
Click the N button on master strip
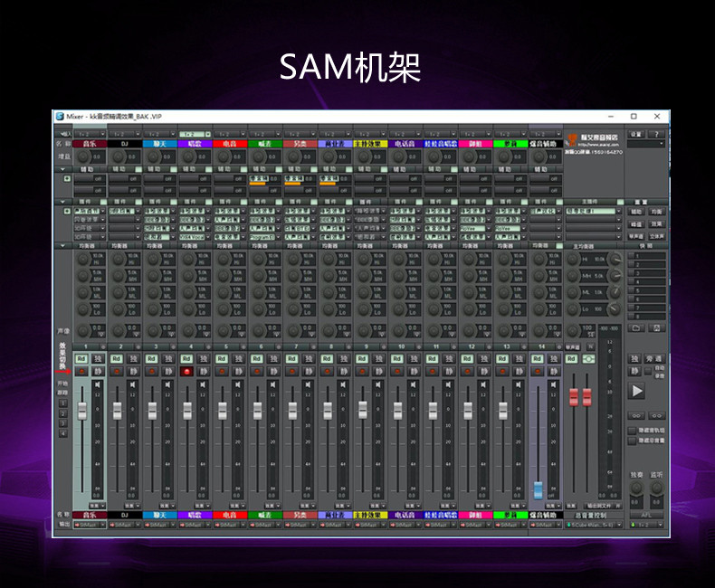[x=590, y=346]
